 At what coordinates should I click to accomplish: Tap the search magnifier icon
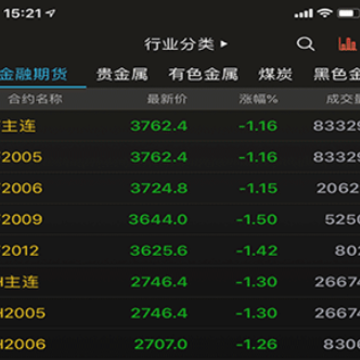click(306, 44)
